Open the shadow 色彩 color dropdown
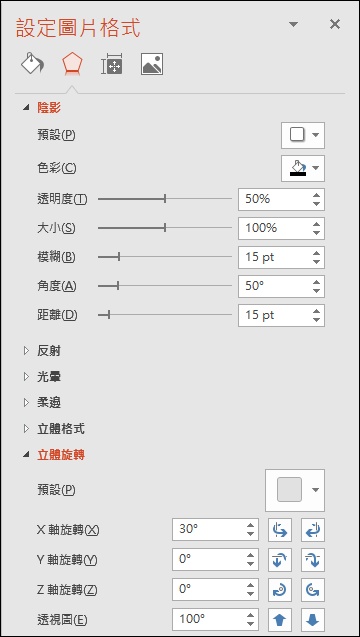Viewport: 360px width, 637px height. [303, 168]
